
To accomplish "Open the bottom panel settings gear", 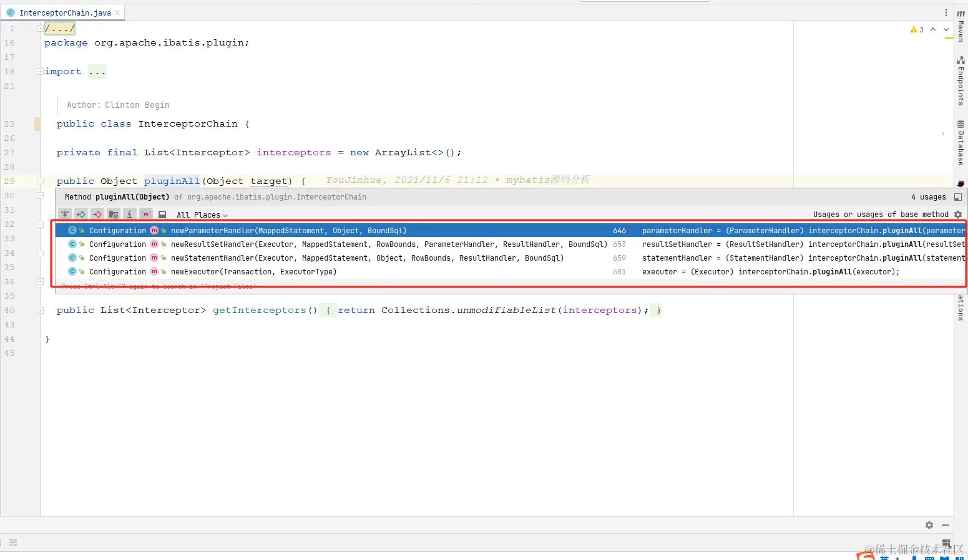I will pos(929,525).
